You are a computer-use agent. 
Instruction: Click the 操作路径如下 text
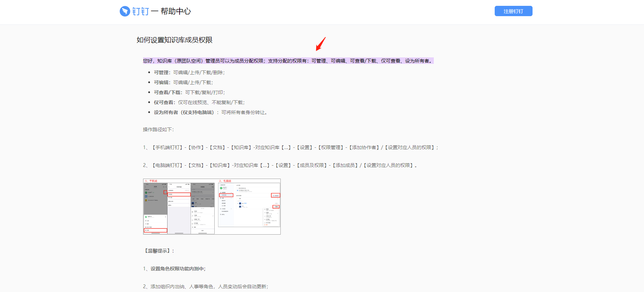click(x=159, y=130)
